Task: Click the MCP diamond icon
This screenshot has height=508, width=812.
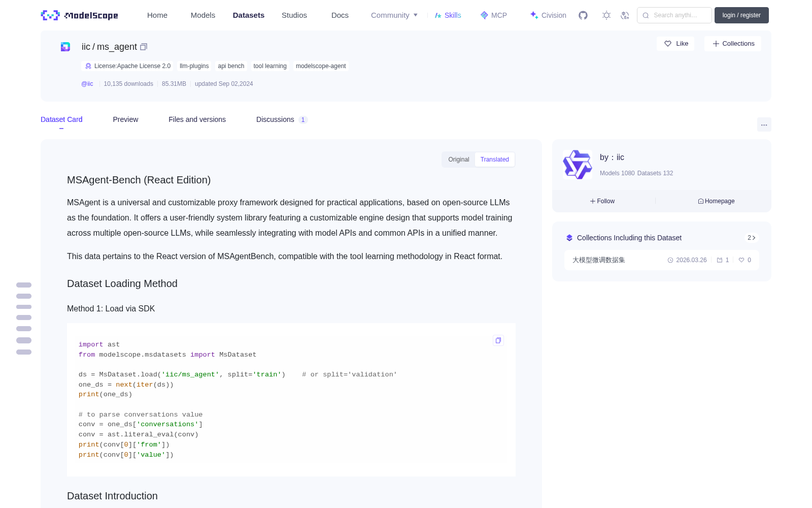Action: (484, 15)
